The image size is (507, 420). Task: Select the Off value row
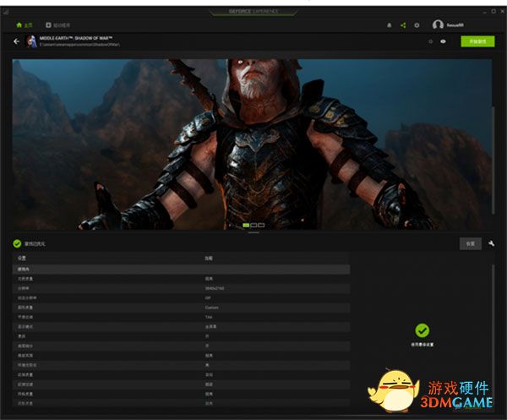[x=181, y=297]
